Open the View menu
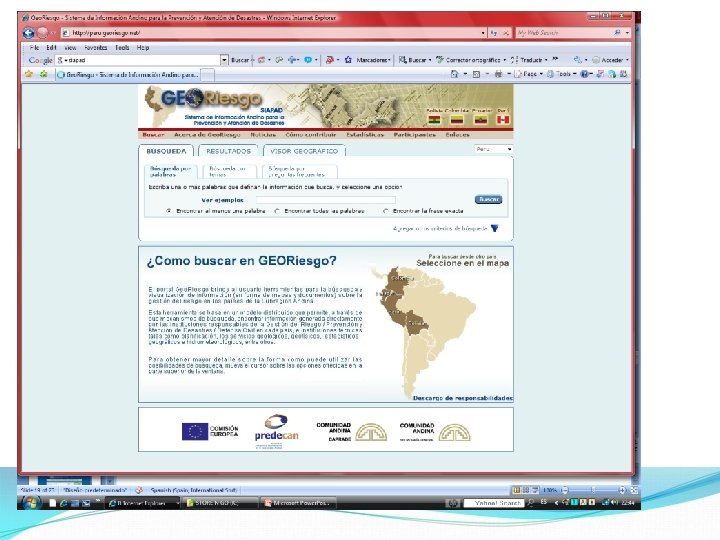The image size is (720, 540). (x=70, y=48)
